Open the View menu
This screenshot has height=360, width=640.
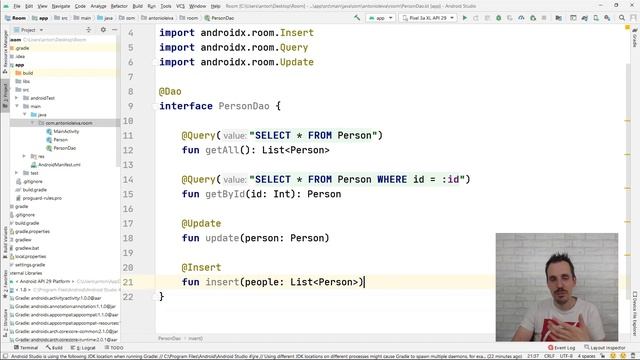(x=42, y=6)
